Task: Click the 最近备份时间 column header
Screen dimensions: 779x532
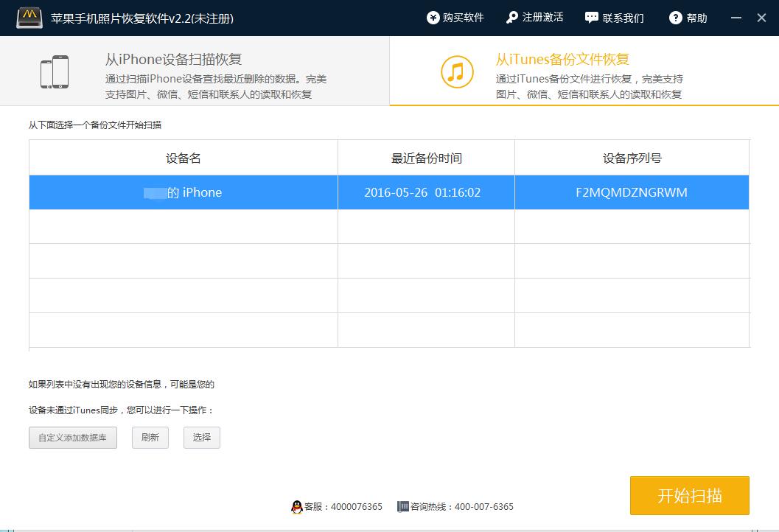Action: tap(426, 158)
